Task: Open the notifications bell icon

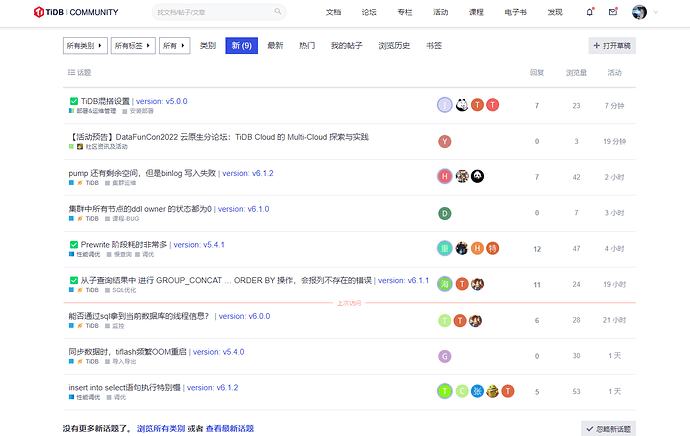Action: 590,12
